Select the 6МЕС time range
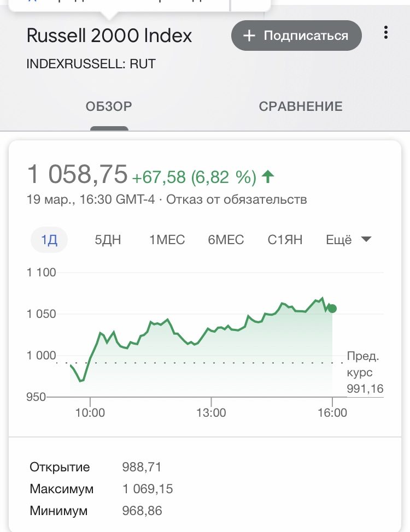Viewport: 410px width, 532px height. [x=226, y=240]
